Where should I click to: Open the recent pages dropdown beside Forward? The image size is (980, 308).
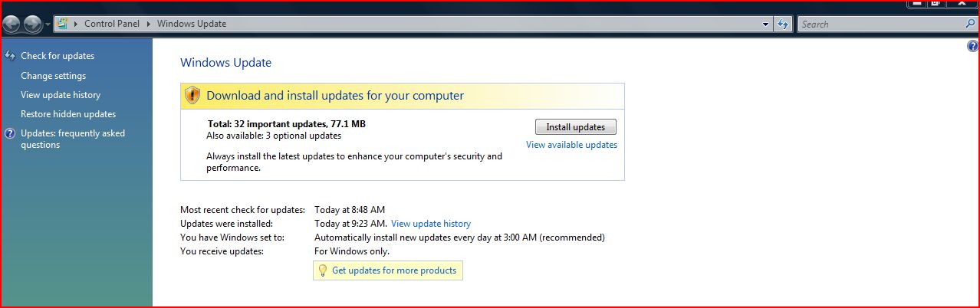(48, 25)
